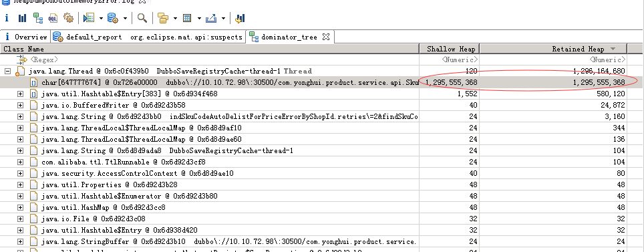The image size is (644, 252).
Task: Select the char[647777674] @ 0x726e00000 row
Action: pyautogui.click(x=314, y=83)
